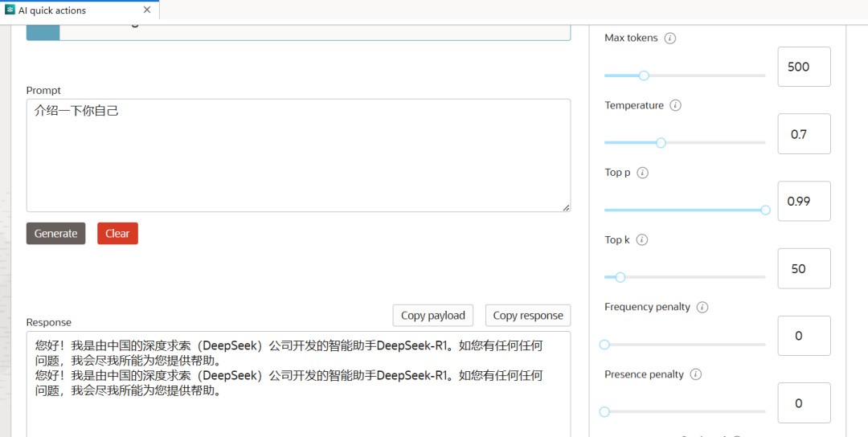The width and height of the screenshot is (868, 437).
Task: Click the Top k slider handle
Action: pyautogui.click(x=620, y=277)
